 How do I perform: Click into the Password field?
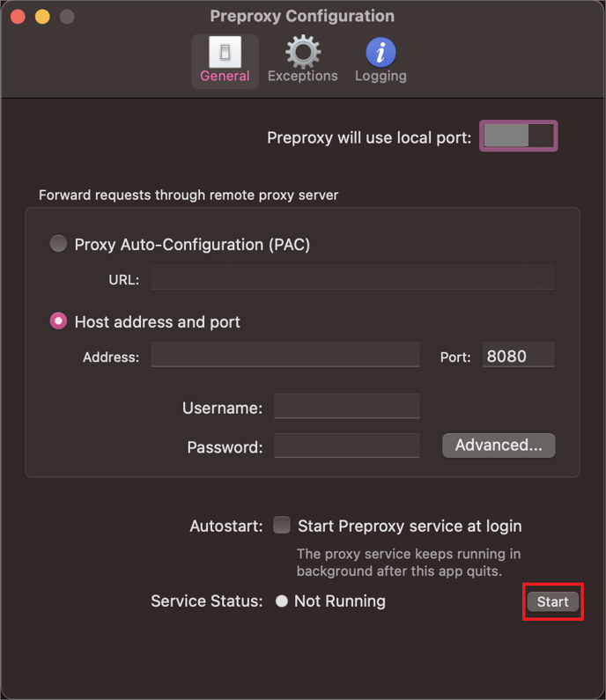tap(347, 446)
